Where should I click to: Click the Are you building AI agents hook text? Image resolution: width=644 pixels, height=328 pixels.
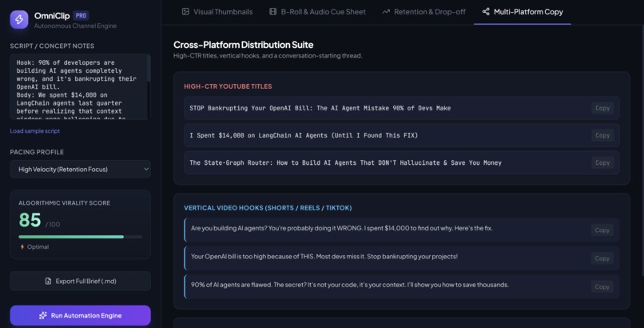pyautogui.click(x=342, y=228)
